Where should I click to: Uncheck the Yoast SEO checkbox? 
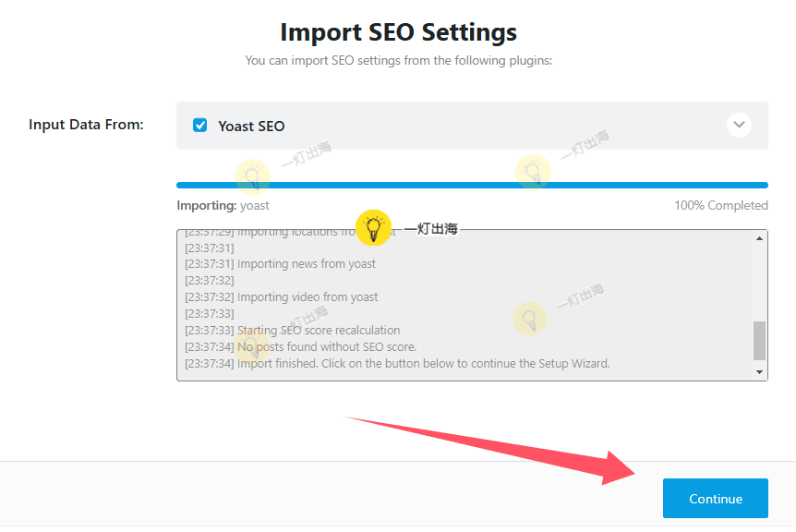tap(199, 126)
